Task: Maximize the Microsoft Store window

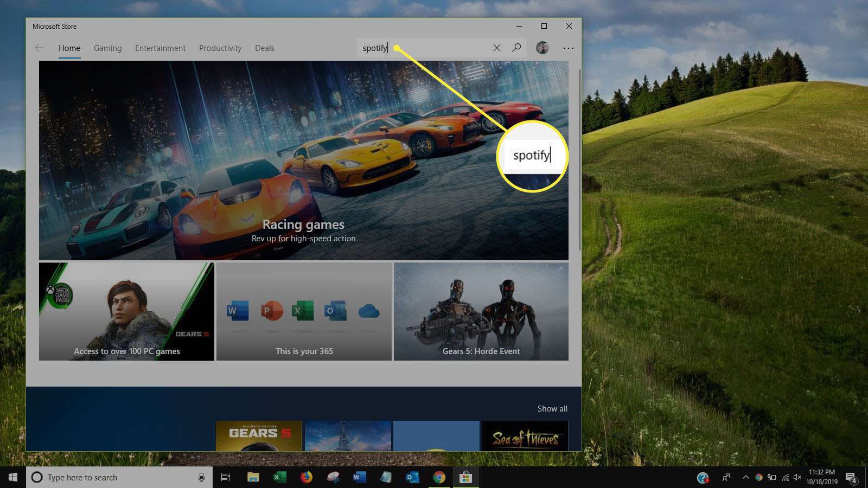Action: (544, 26)
